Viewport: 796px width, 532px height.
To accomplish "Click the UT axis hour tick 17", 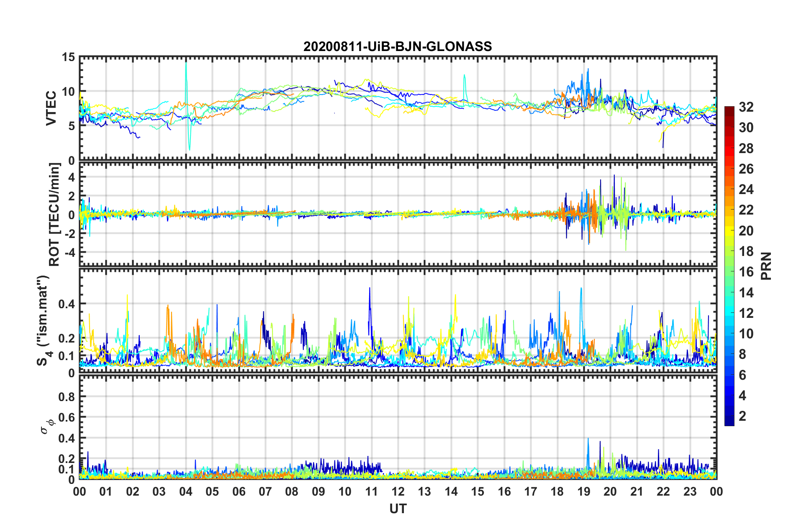I will coord(531,491).
